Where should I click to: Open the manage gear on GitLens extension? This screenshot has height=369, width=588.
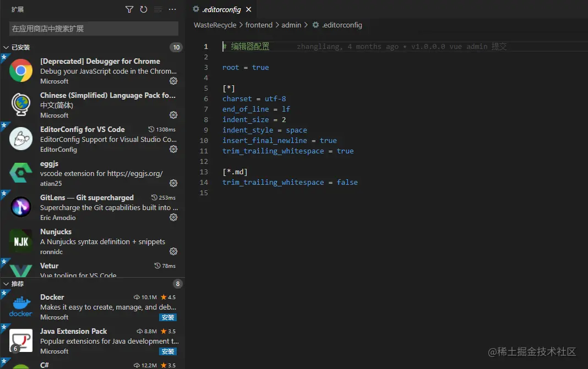point(173,217)
